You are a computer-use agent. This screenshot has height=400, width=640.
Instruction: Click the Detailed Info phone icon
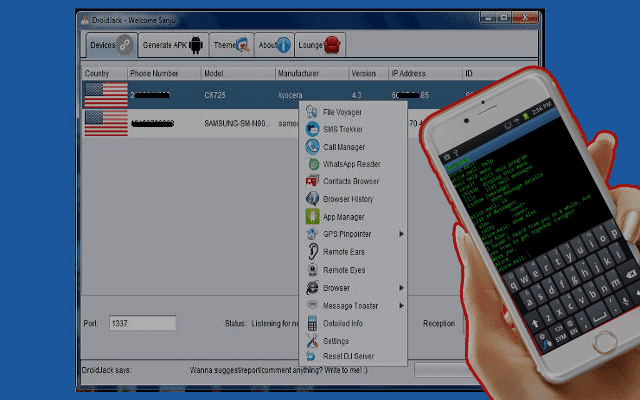click(x=312, y=323)
